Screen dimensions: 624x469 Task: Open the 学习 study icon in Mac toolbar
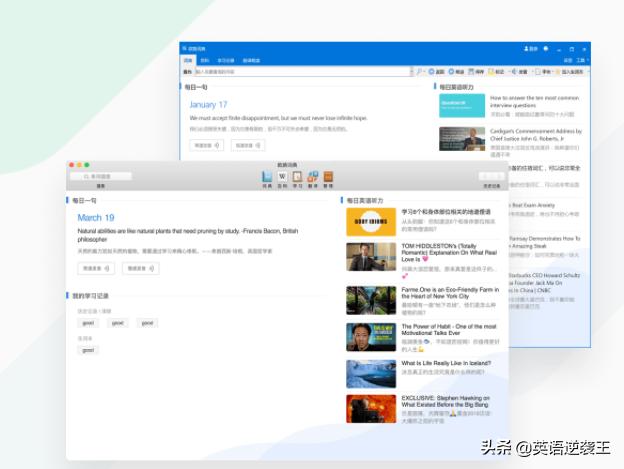(x=297, y=178)
